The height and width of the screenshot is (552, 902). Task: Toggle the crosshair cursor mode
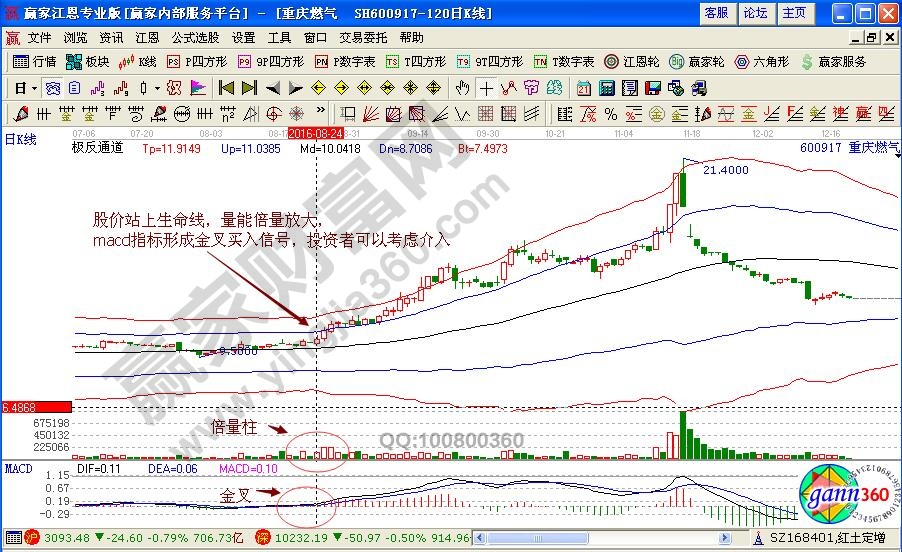click(485, 87)
